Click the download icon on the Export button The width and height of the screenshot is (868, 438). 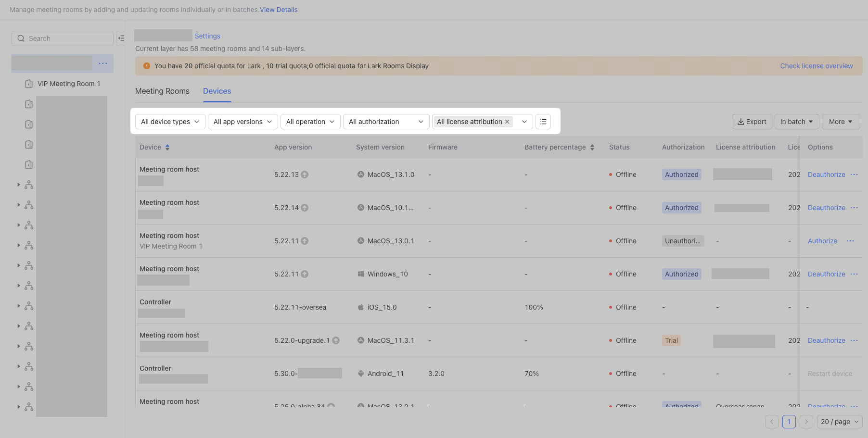[x=740, y=122]
